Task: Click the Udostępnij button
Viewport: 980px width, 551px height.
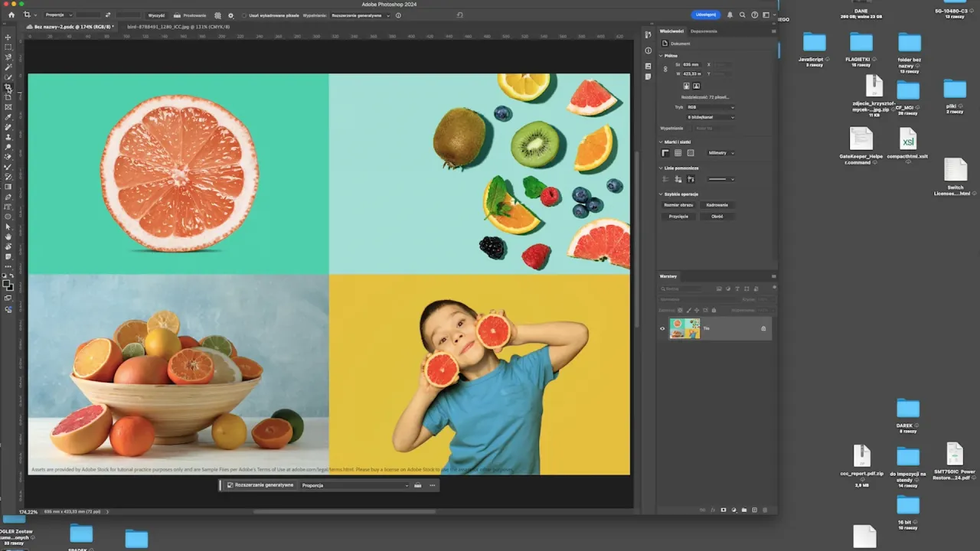Action: point(705,15)
